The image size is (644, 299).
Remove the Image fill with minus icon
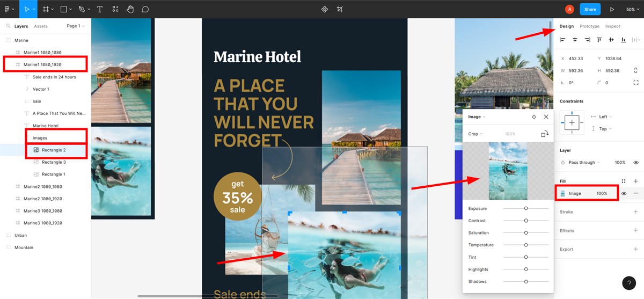pos(636,193)
